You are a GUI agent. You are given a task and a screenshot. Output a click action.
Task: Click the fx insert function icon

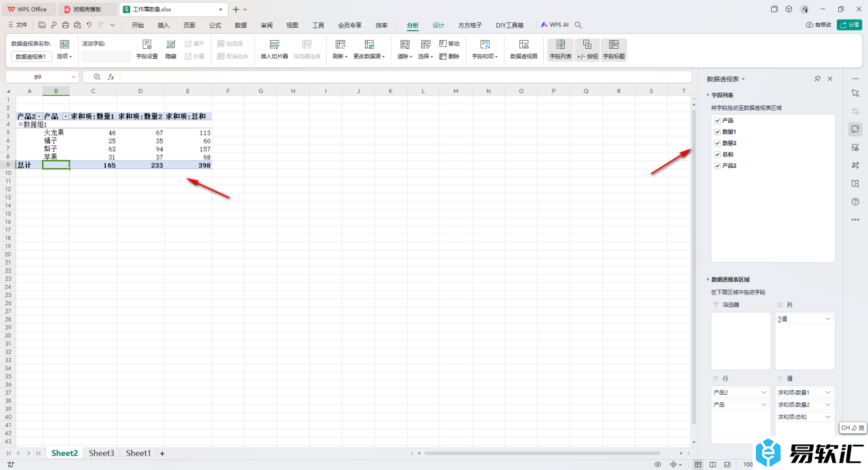(111, 77)
